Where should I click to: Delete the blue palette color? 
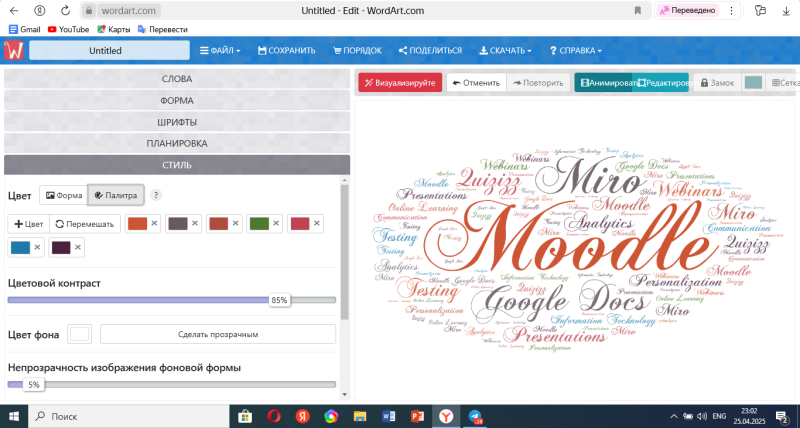(37, 247)
